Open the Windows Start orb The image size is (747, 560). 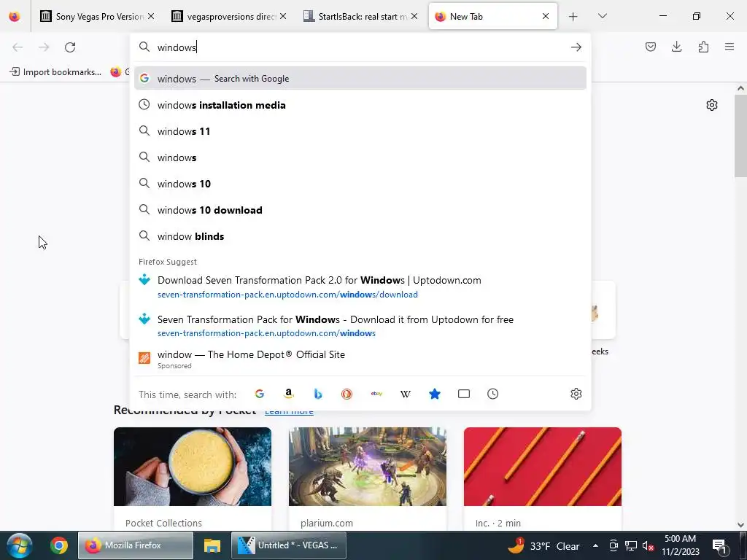point(20,545)
